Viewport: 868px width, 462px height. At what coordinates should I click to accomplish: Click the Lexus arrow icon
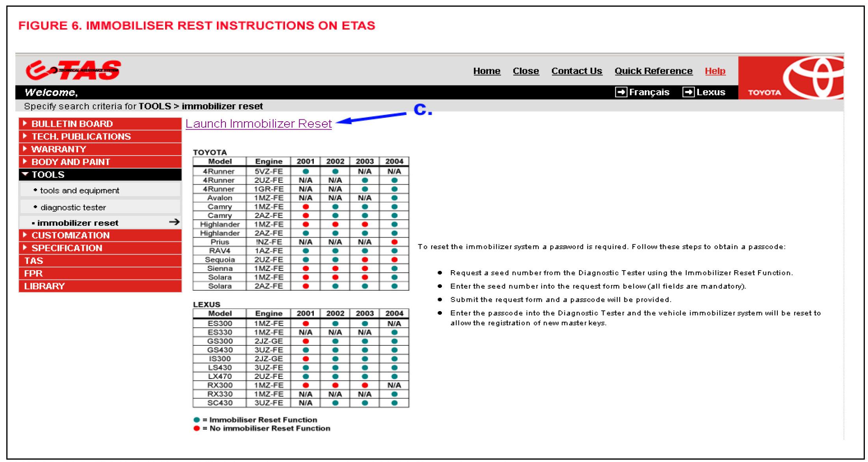tap(688, 92)
